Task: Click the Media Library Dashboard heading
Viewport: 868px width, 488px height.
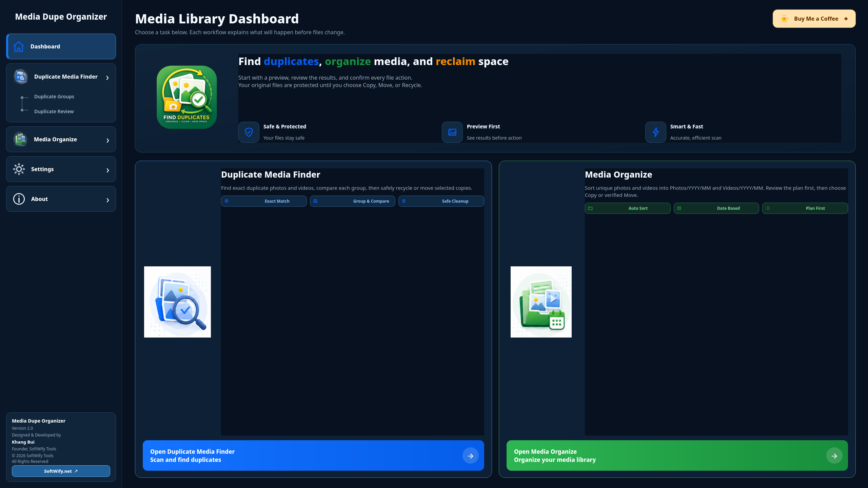Action: point(217,19)
